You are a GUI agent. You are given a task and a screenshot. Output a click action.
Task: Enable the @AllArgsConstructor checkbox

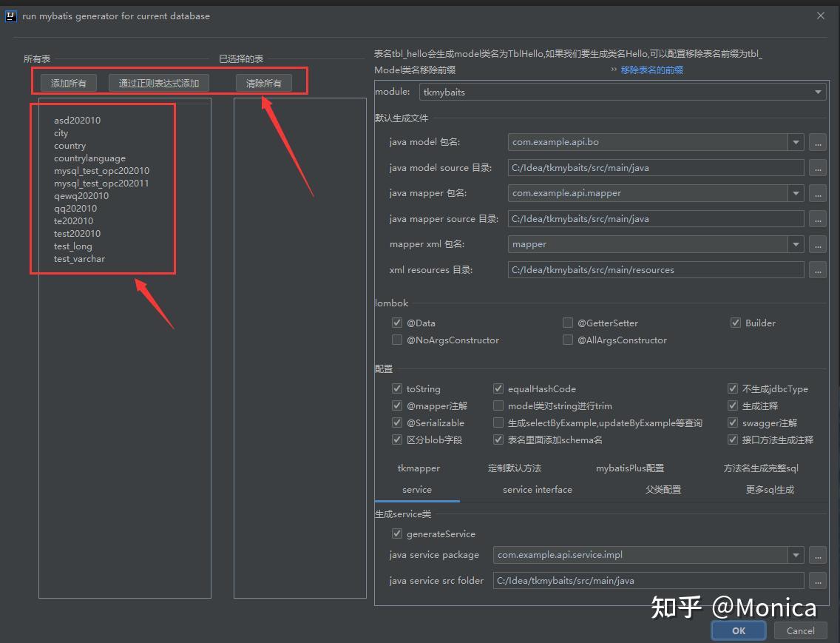(x=568, y=340)
